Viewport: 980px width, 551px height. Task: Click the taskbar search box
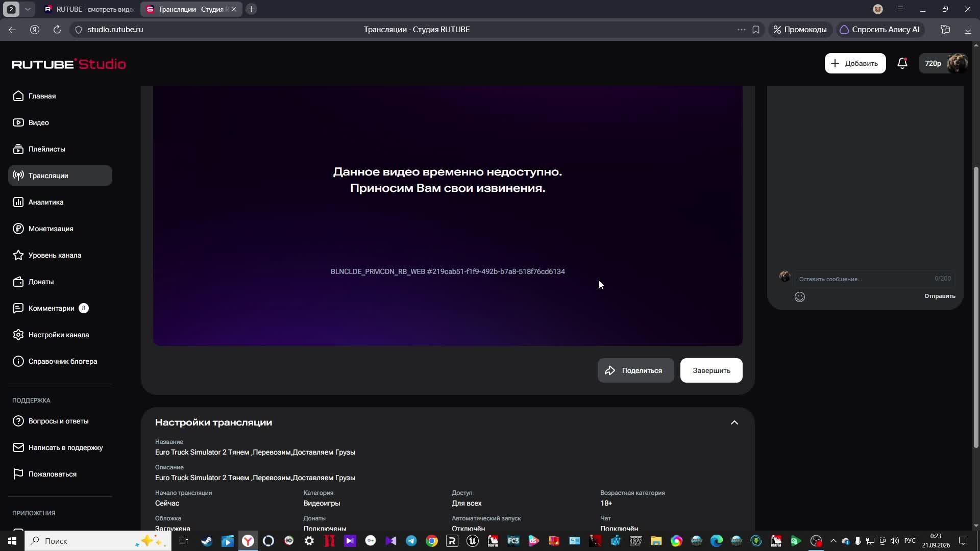click(x=98, y=541)
